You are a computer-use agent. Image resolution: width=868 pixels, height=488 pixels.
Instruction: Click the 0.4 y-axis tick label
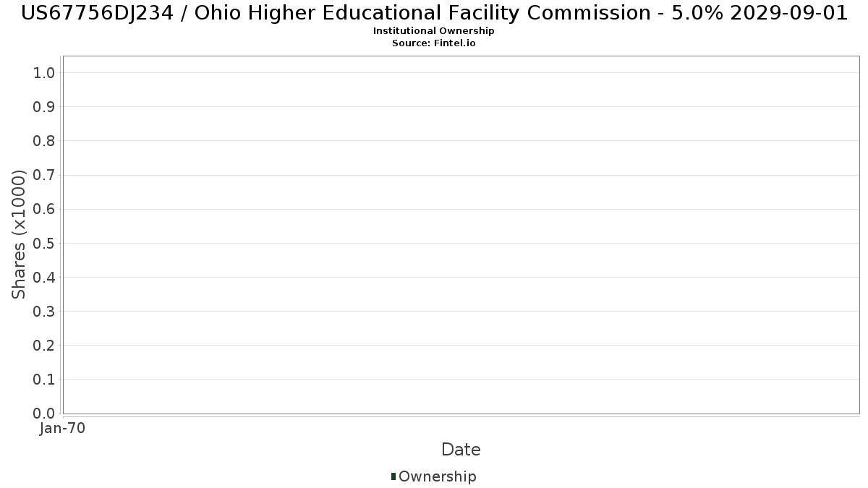click(x=44, y=278)
